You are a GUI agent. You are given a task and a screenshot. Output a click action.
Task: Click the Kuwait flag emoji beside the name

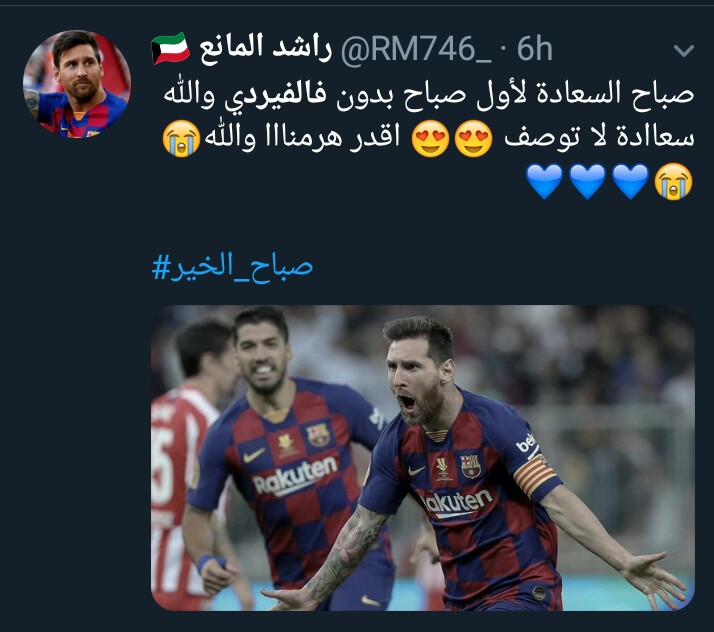coord(170,49)
